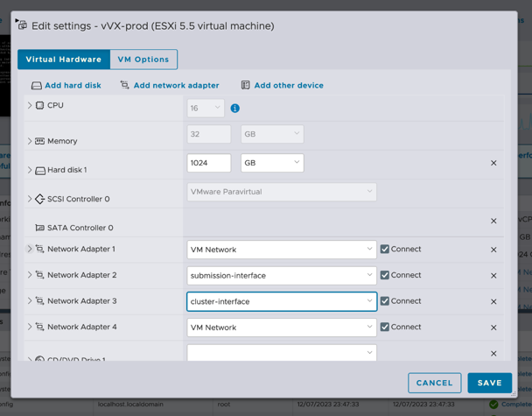This screenshot has width=532, height=416.
Task: Open the CPU count dropdown
Action: tap(206, 108)
